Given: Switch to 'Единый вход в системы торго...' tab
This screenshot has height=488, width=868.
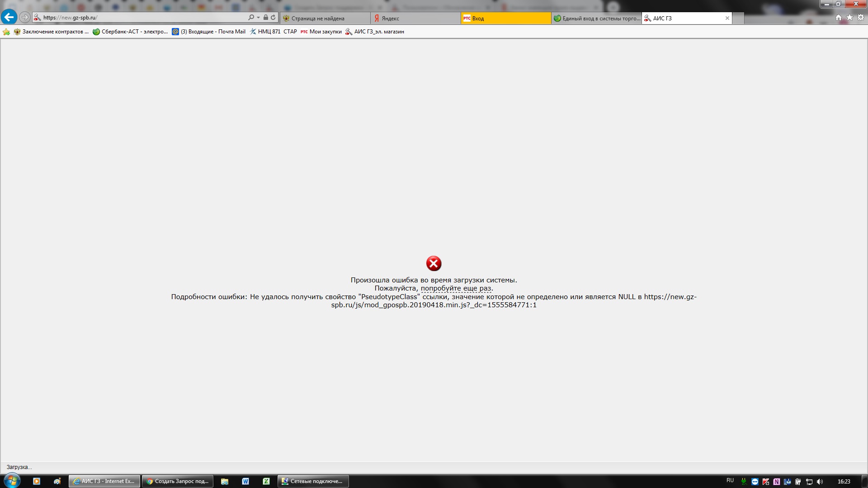Looking at the screenshot, I should pyautogui.click(x=596, y=18).
